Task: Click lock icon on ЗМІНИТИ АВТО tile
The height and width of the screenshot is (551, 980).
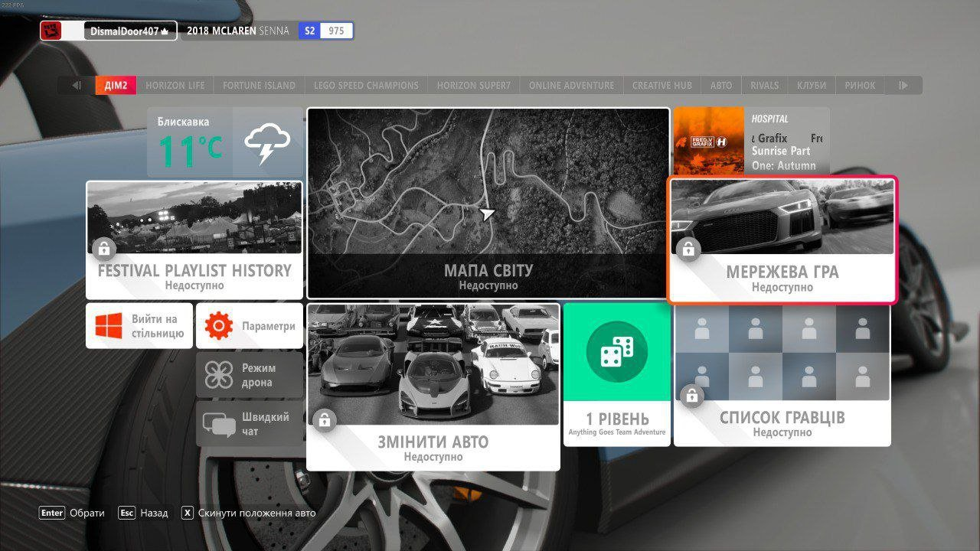Action: click(x=324, y=419)
